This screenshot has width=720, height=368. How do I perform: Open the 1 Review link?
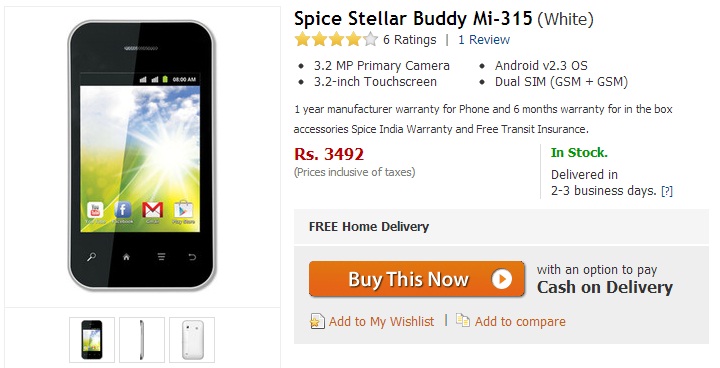(x=484, y=40)
